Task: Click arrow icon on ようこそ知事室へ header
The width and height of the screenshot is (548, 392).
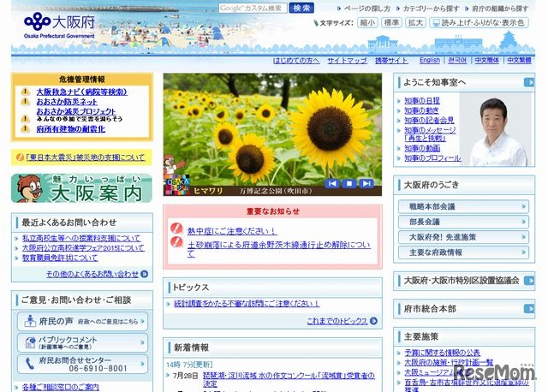Action: (529, 82)
